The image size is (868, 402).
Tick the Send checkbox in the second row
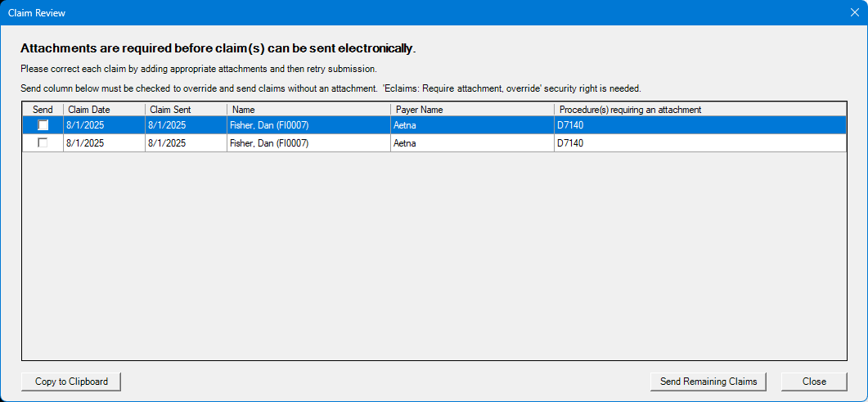pos(43,142)
